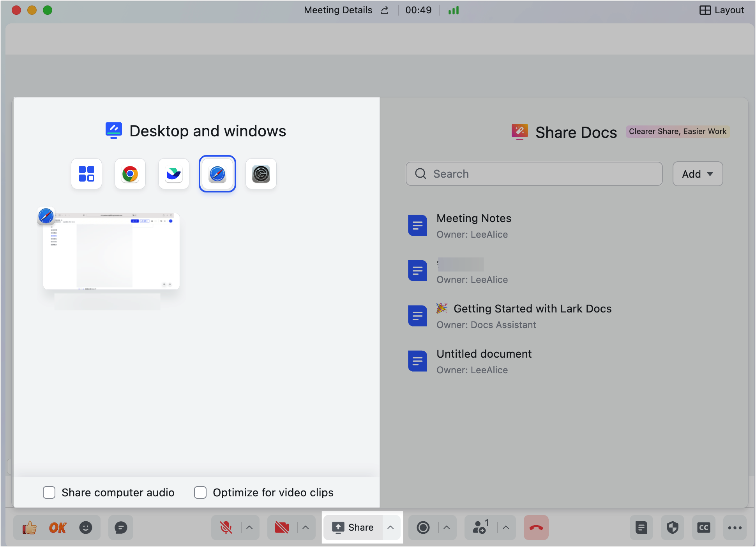Click the red hang-up button
The image size is (756, 547).
pyautogui.click(x=536, y=528)
